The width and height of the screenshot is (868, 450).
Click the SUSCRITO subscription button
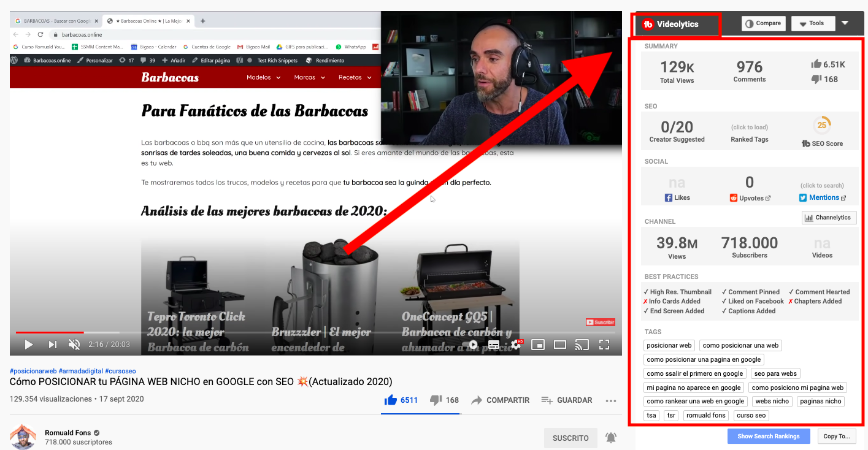click(x=570, y=438)
